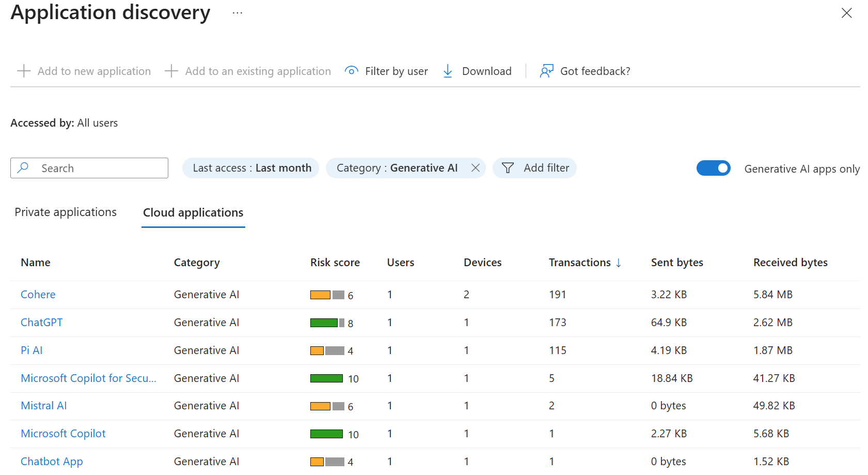Click the Accessed by All users text
The height and width of the screenshot is (475, 868).
click(64, 123)
